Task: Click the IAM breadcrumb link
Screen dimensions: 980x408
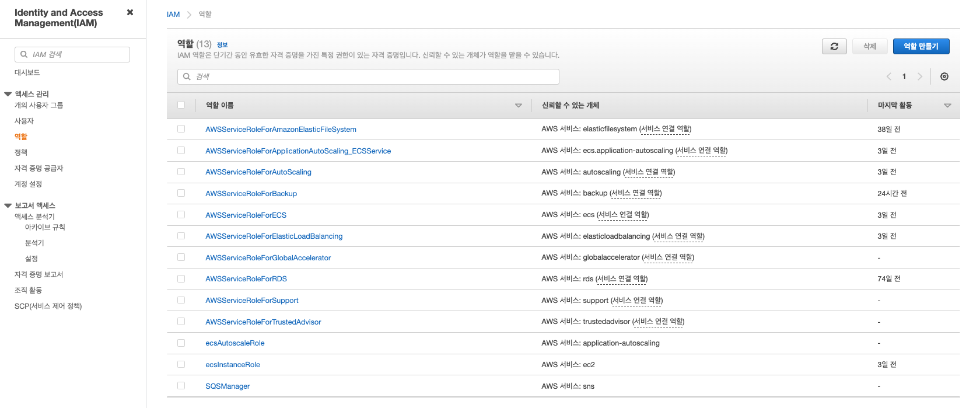Action: click(x=173, y=14)
